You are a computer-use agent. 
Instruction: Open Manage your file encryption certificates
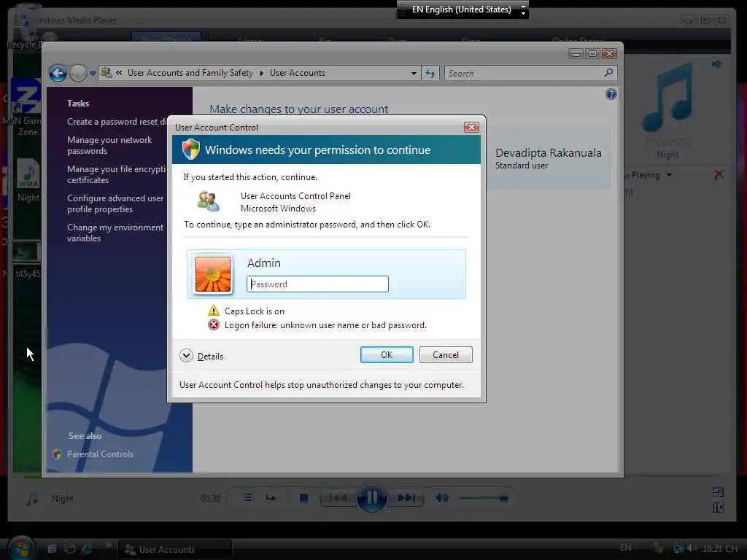pyautogui.click(x=116, y=174)
